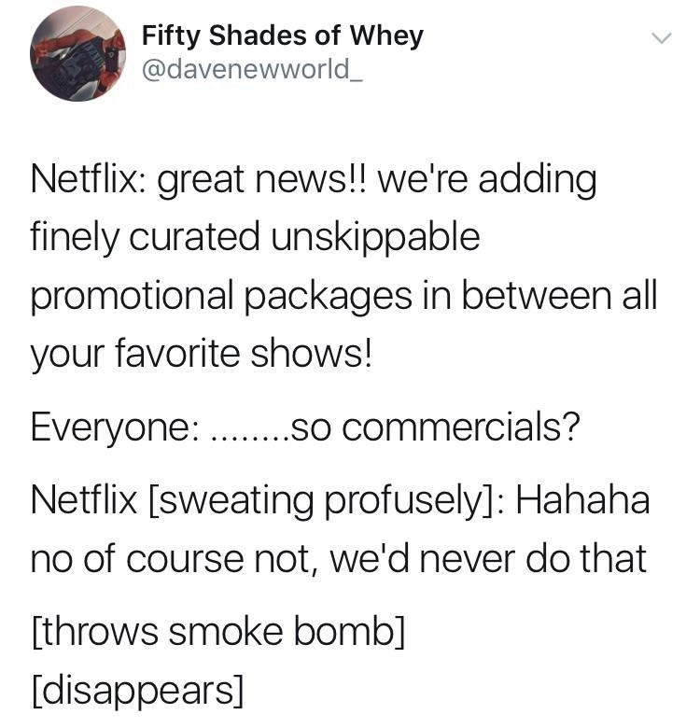Click the line 'finely curated unskippable'
The height and width of the screenshot is (728, 700).
pos(256,239)
